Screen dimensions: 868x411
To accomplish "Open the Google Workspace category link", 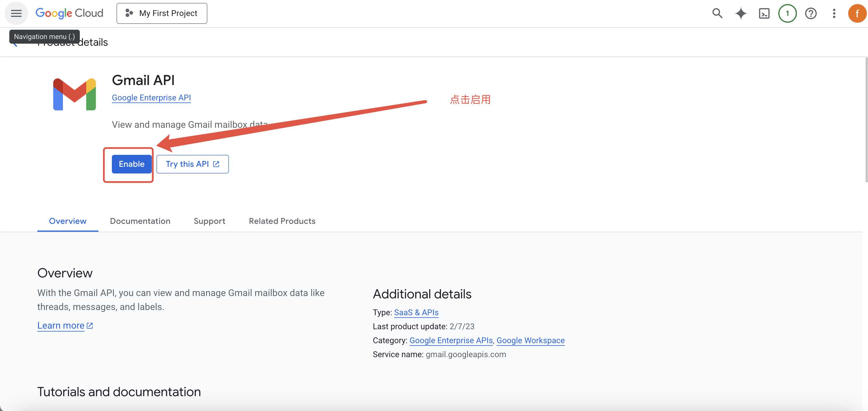I will click(x=530, y=340).
